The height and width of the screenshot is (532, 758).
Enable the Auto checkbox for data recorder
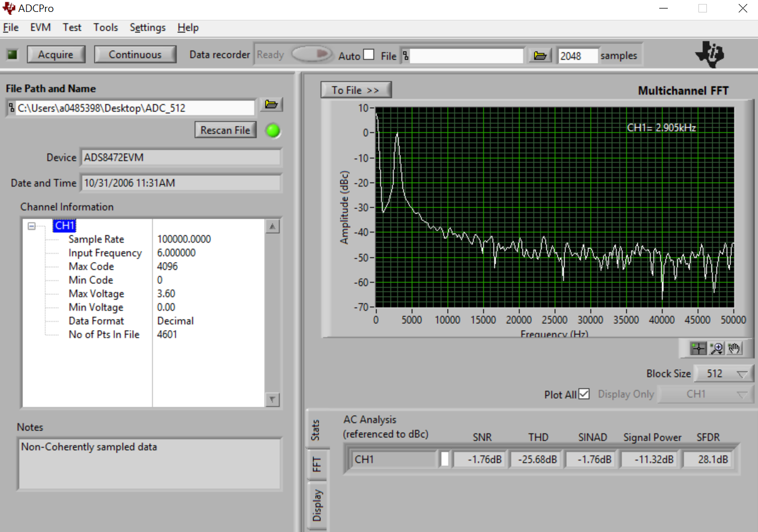[369, 54]
